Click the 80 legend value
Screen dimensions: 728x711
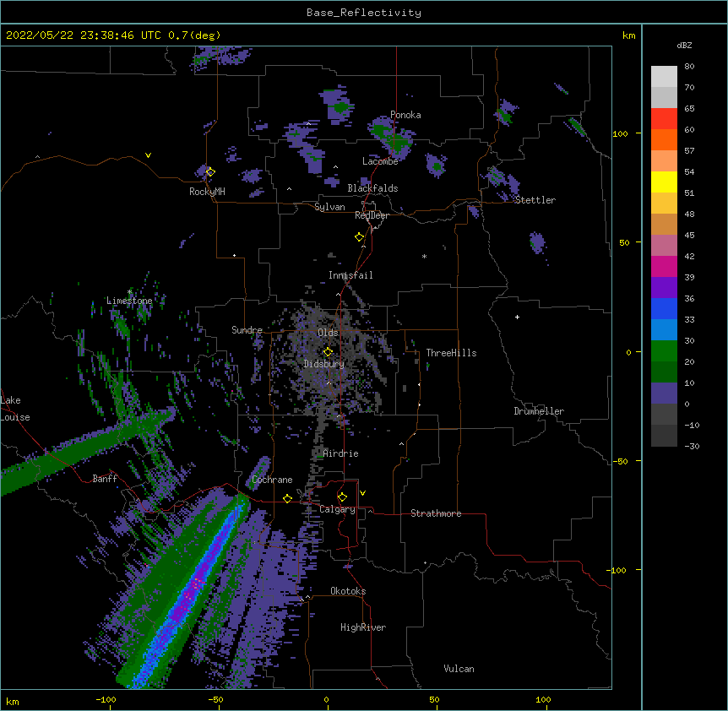point(689,66)
